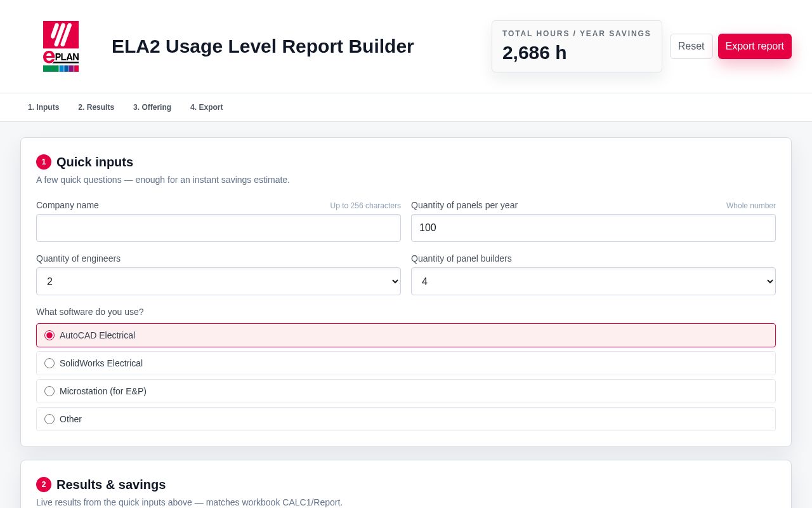Screen dimensions: 812x508
Task: Click the Export report button
Action: click(x=754, y=46)
